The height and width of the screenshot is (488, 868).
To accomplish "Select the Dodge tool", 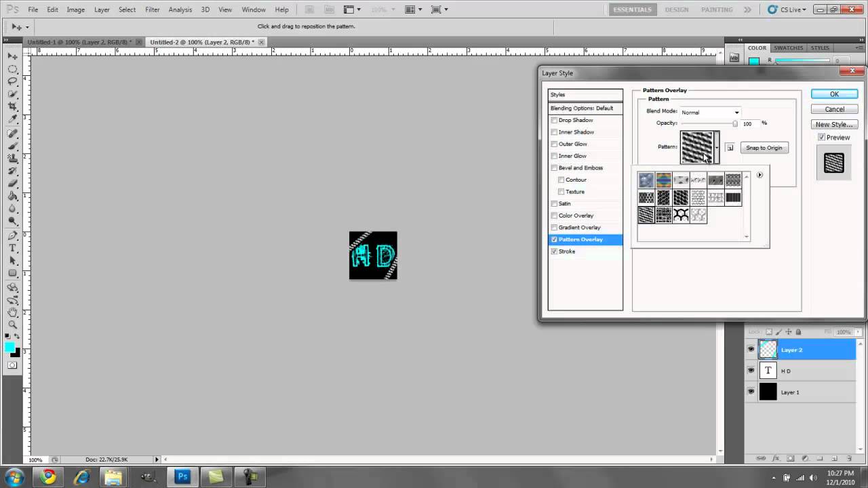I will pos(13,221).
